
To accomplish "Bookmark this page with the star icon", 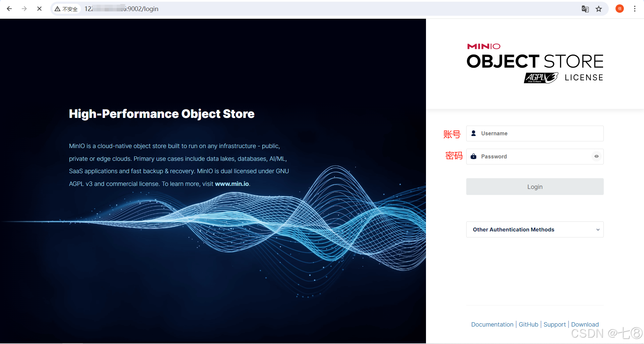I will (599, 9).
